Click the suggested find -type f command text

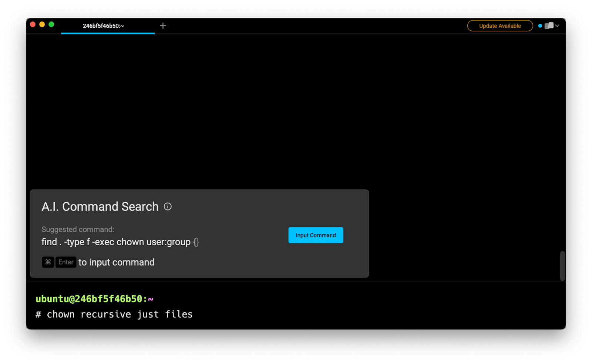[x=120, y=242]
